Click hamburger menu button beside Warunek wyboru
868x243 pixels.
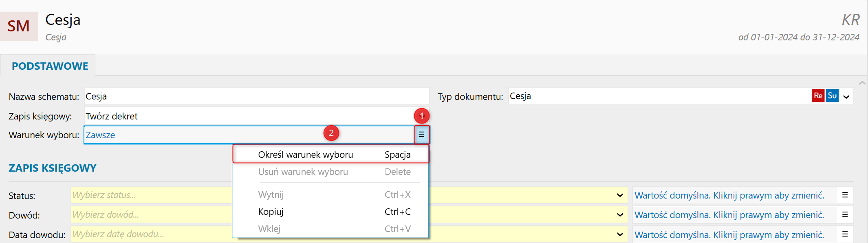[421, 135]
